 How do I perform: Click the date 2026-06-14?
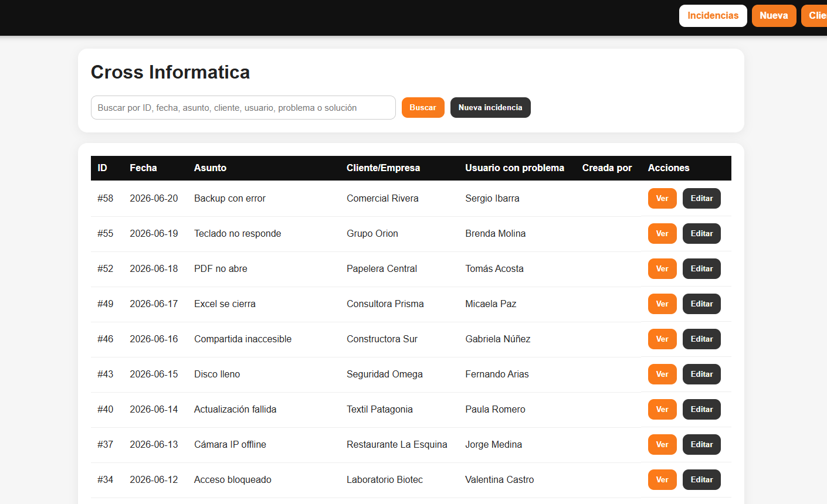click(x=154, y=410)
